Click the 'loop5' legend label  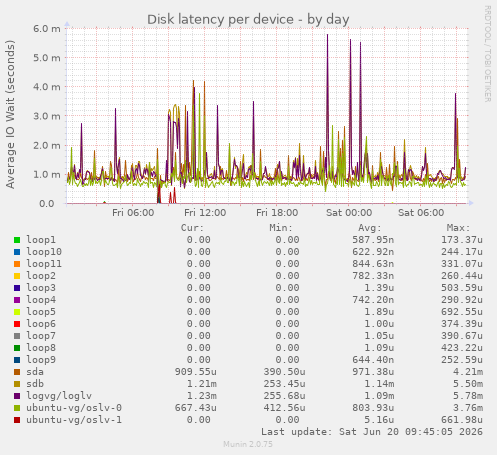pos(41,312)
